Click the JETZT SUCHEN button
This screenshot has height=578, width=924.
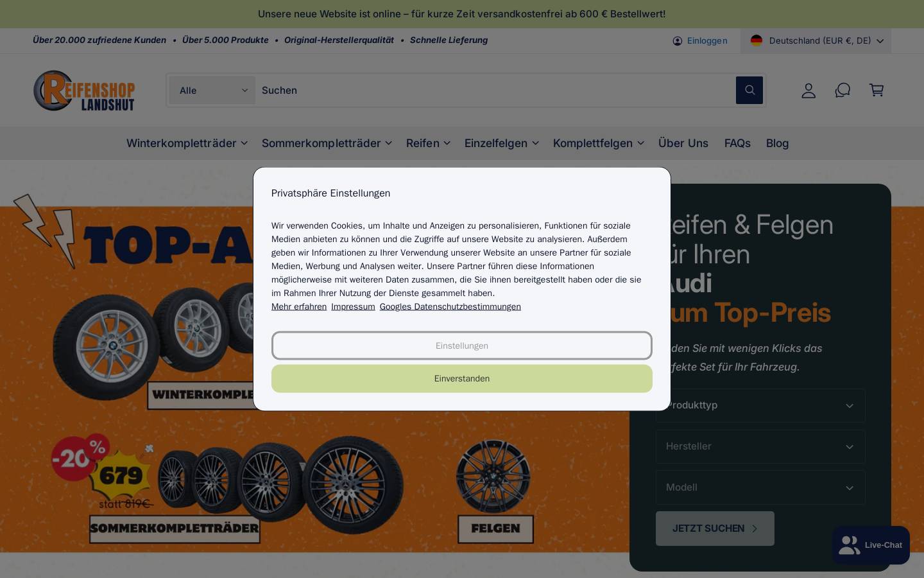715,529
